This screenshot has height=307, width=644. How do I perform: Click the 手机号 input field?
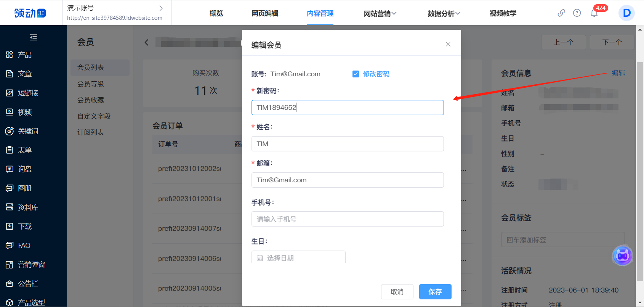(x=348, y=219)
